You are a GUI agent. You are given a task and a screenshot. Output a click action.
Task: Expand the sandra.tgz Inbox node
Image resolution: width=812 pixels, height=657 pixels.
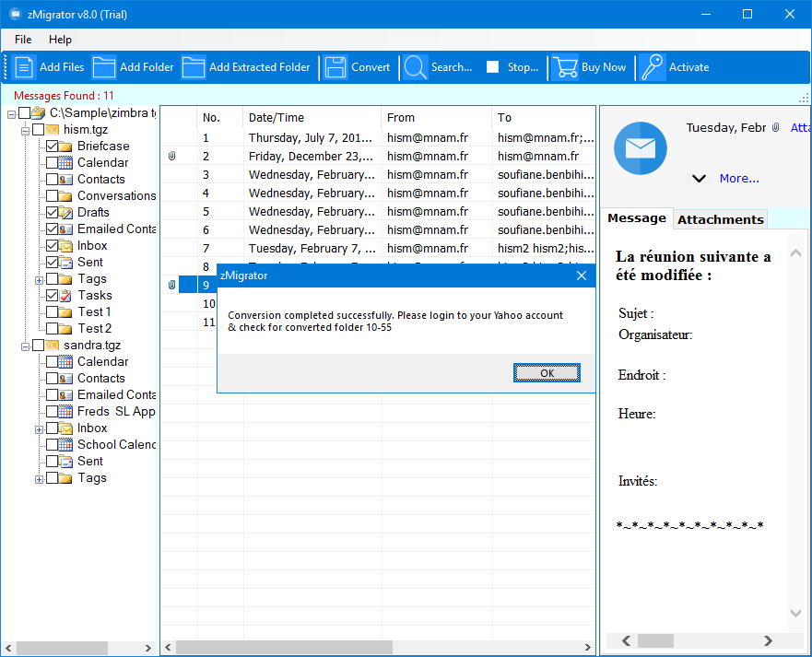pos(39,429)
